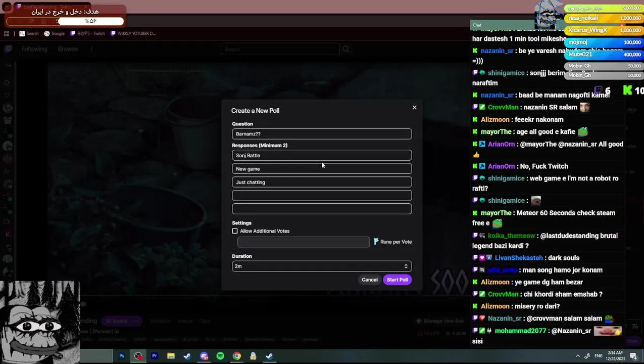Open the WIKKLY YOTUBER bookmark

point(133,33)
